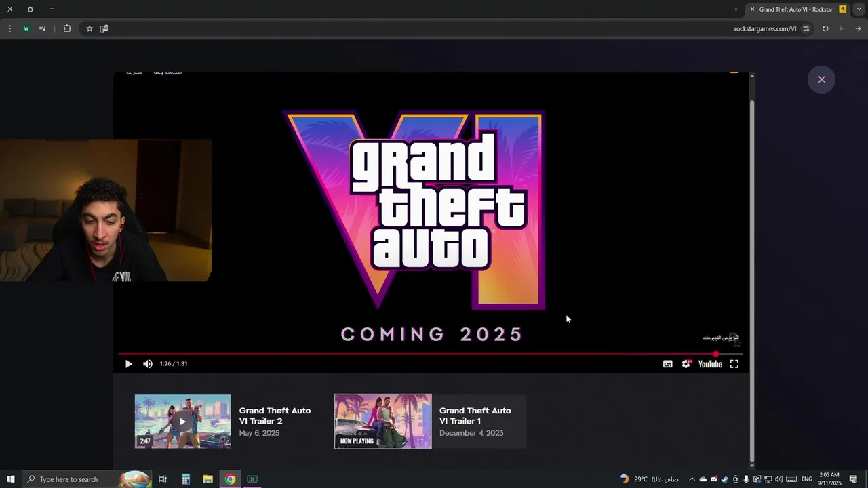Click the rockstargames.com/VI address bar
Screen dimensions: 868x488
[x=765, y=28]
